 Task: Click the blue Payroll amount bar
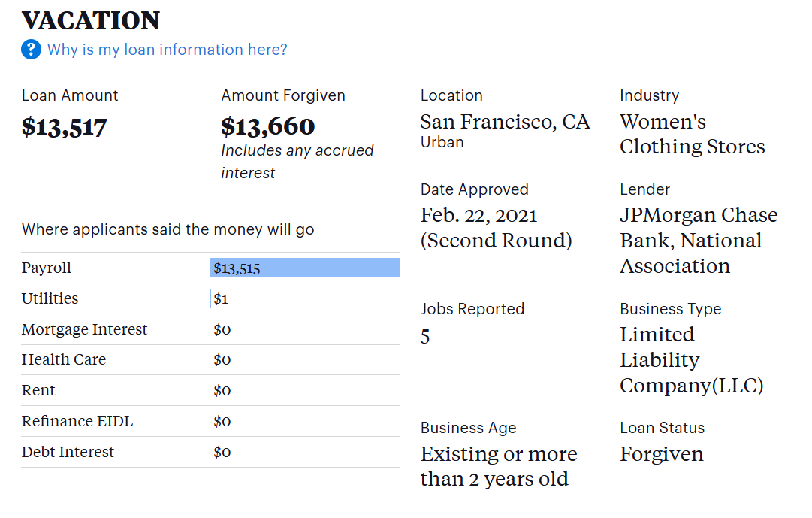point(304,268)
